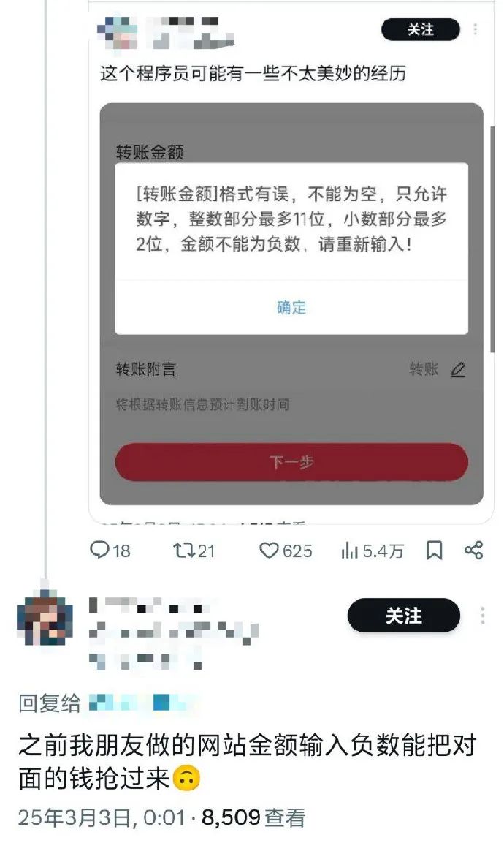The image size is (504, 843).
Task: Tap the 转账附言 remark field
Action: (x=291, y=369)
